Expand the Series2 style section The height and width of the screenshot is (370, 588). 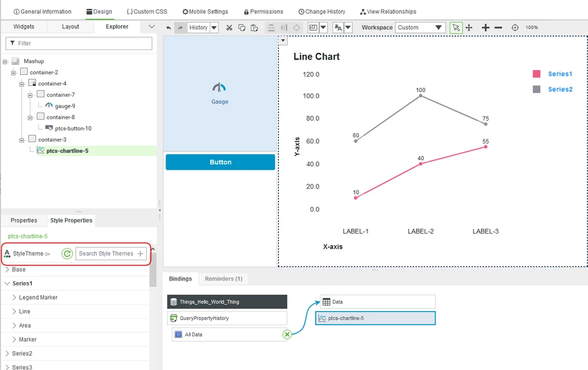pos(7,354)
